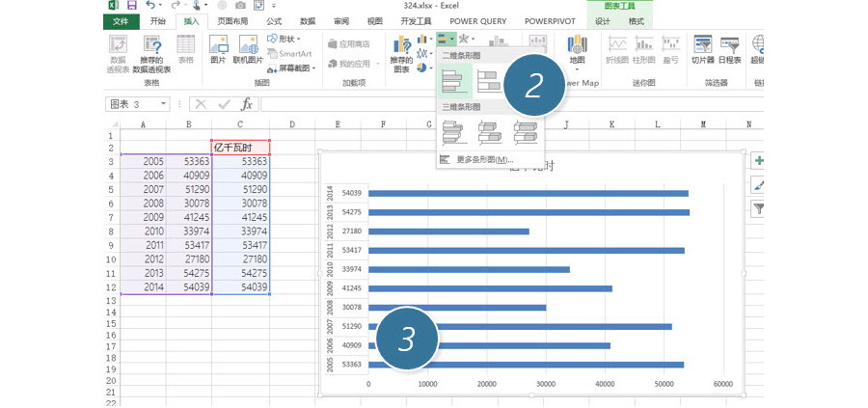Select the 3-D 100% stacked bar chart thumbnail
The height and width of the screenshot is (408, 868).
tap(525, 133)
